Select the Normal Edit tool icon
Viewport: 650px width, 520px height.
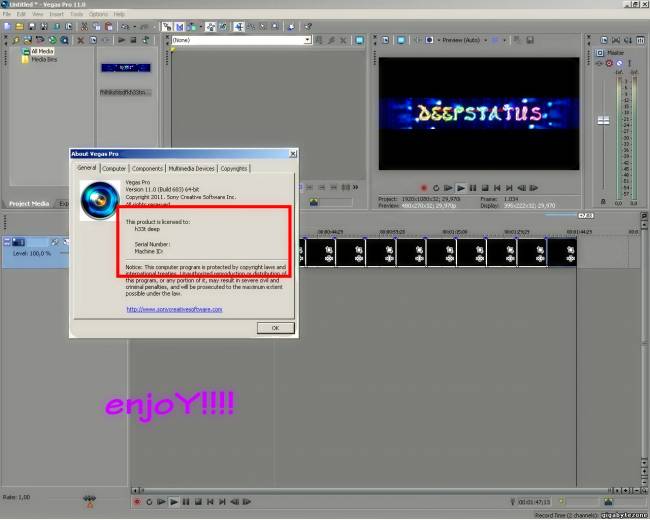239,27
